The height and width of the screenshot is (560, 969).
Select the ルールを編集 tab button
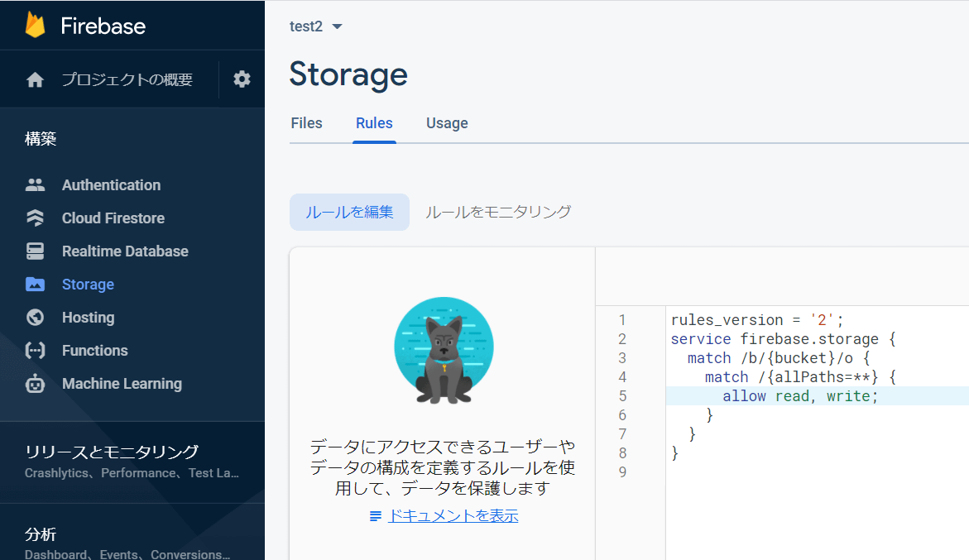pos(349,213)
